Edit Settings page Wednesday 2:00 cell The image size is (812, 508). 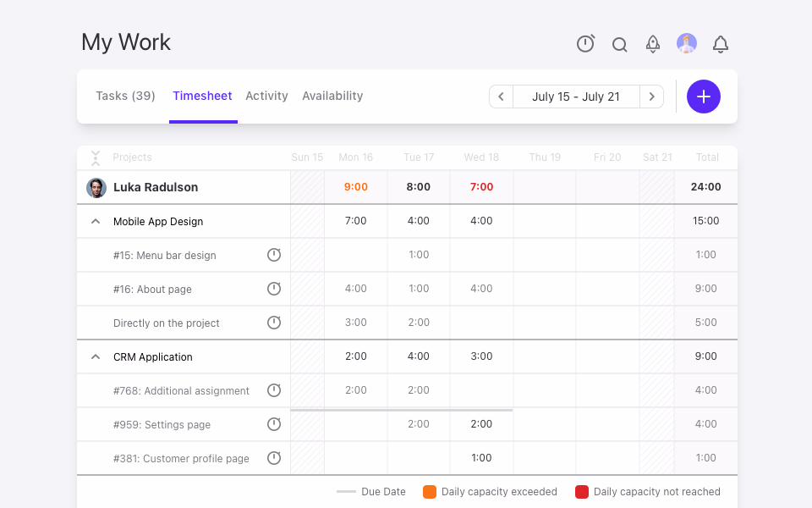pyautogui.click(x=481, y=423)
